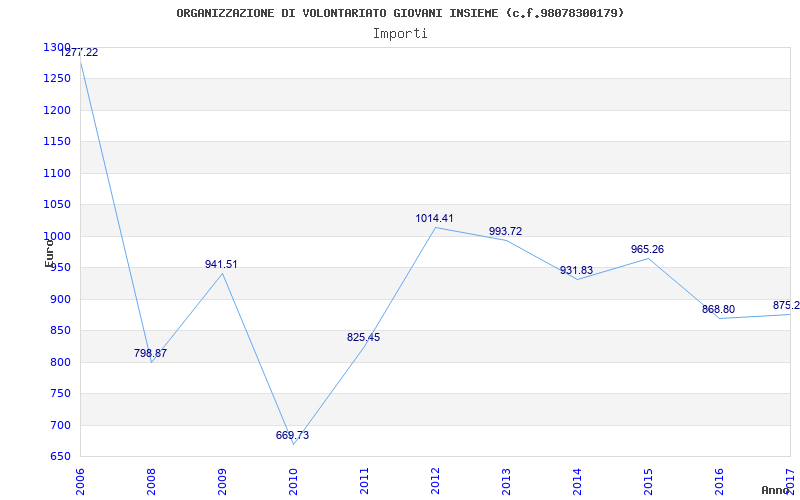
Task: Click the 868.80 data label
Action: tap(718, 310)
